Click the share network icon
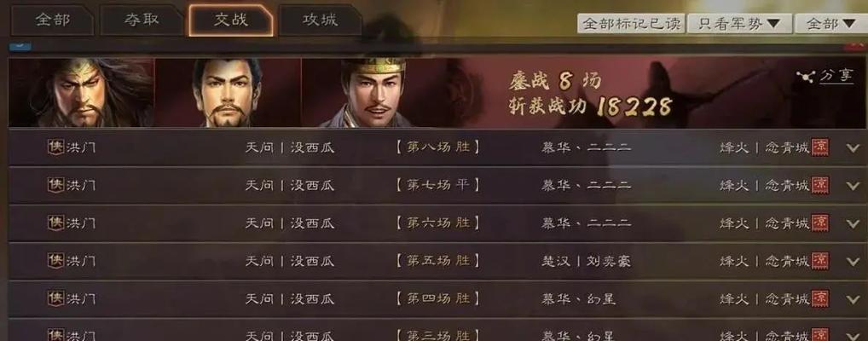The height and width of the screenshot is (341, 868). [806, 77]
